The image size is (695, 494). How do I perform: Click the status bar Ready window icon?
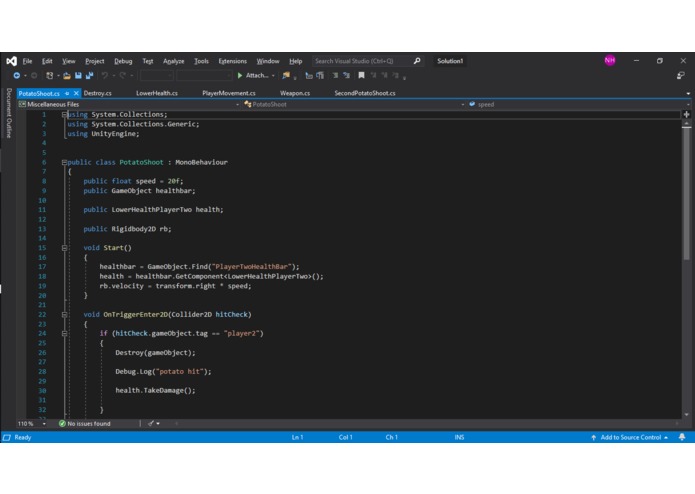pyautogui.click(x=7, y=438)
